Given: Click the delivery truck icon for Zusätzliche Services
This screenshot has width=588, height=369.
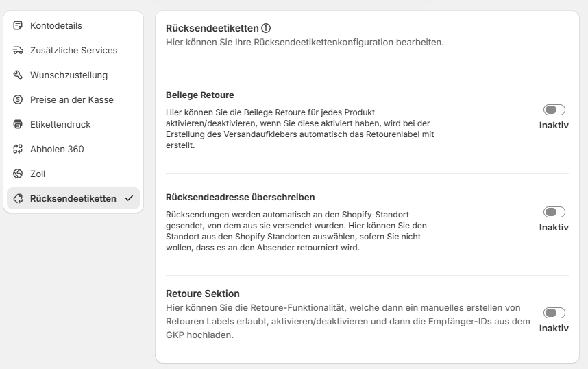Looking at the screenshot, I should pos(18,50).
